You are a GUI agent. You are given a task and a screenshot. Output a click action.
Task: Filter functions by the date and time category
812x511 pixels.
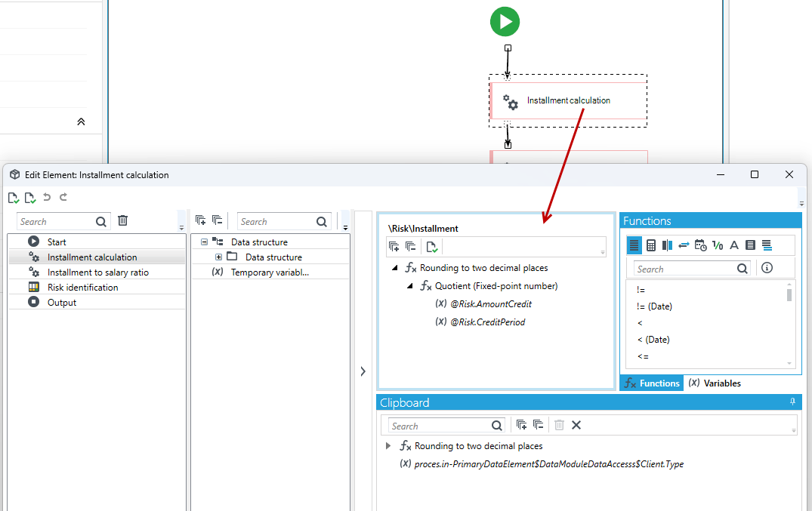point(701,245)
